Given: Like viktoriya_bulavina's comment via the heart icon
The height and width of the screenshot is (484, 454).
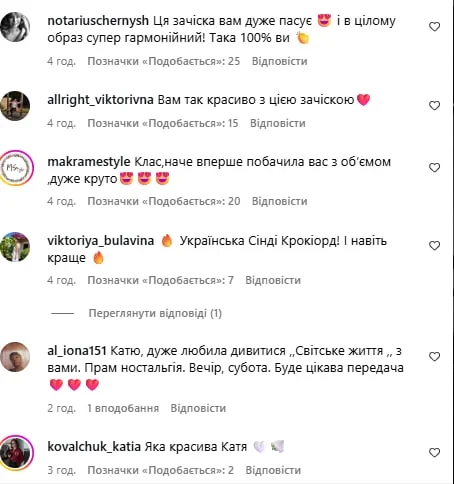Looking at the screenshot, I should pyautogui.click(x=434, y=246).
